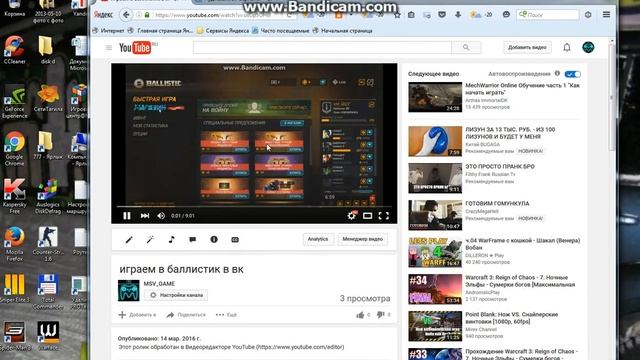Screen dimensions: 640x360
Task: Click the MSV_GAME channel avatar
Action: pyautogui.click(x=129, y=290)
